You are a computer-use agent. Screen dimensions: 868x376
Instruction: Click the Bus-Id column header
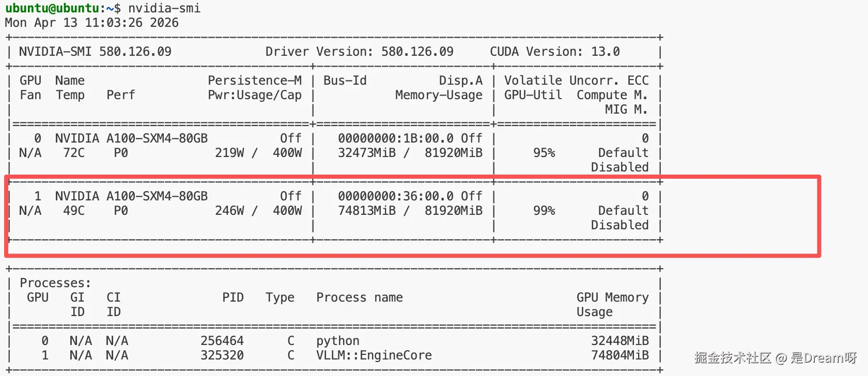click(x=345, y=81)
